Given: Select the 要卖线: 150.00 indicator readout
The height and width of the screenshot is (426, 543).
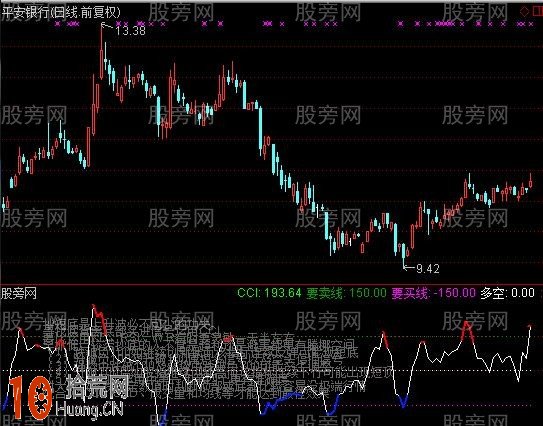Looking at the screenshot, I should (x=346, y=293).
